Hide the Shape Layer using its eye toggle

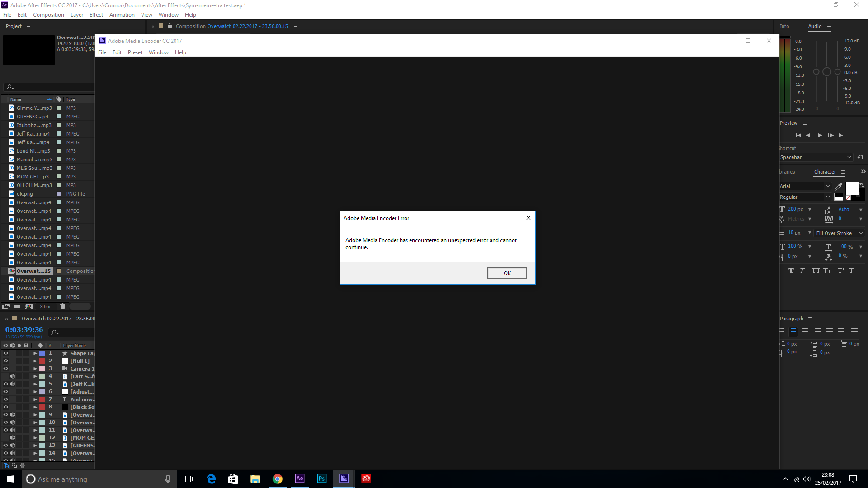[5, 353]
